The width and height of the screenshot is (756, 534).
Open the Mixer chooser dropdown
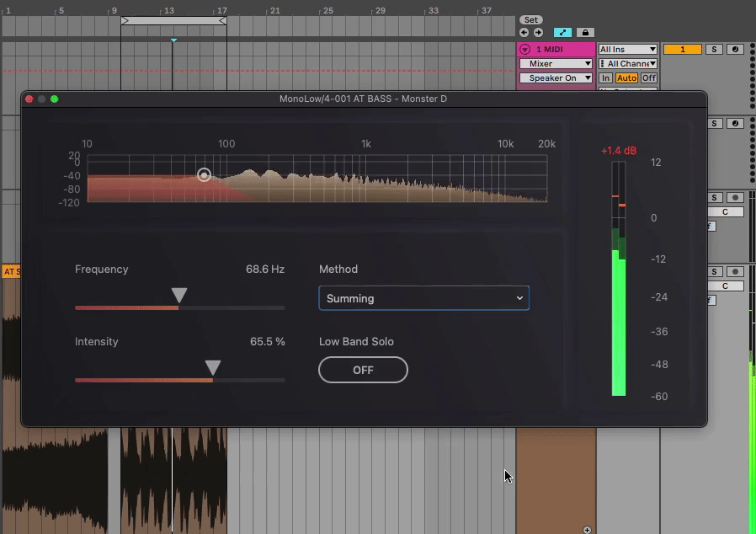556,64
